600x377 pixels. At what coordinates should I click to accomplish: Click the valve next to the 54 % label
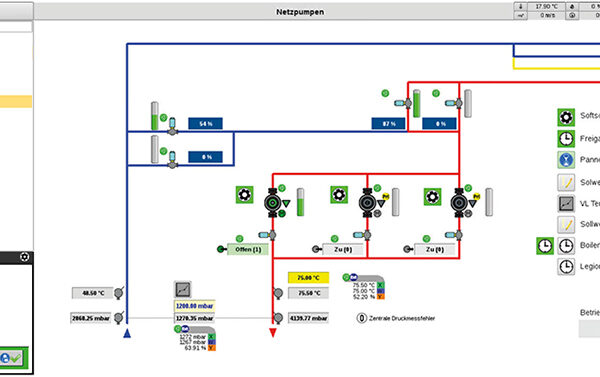tap(173, 127)
